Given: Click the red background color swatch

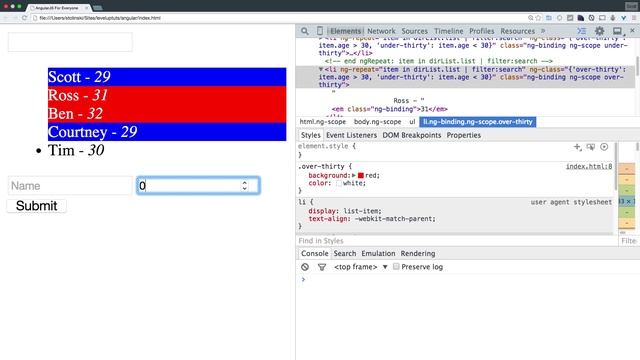Looking at the screenshot, I should click(x=360, y=176).
